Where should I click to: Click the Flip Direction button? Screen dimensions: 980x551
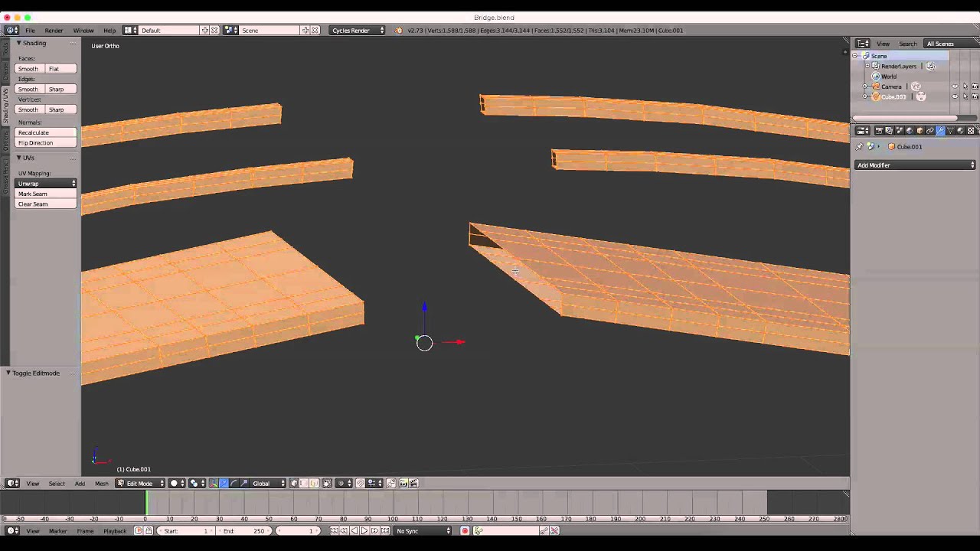coord(46,142)
